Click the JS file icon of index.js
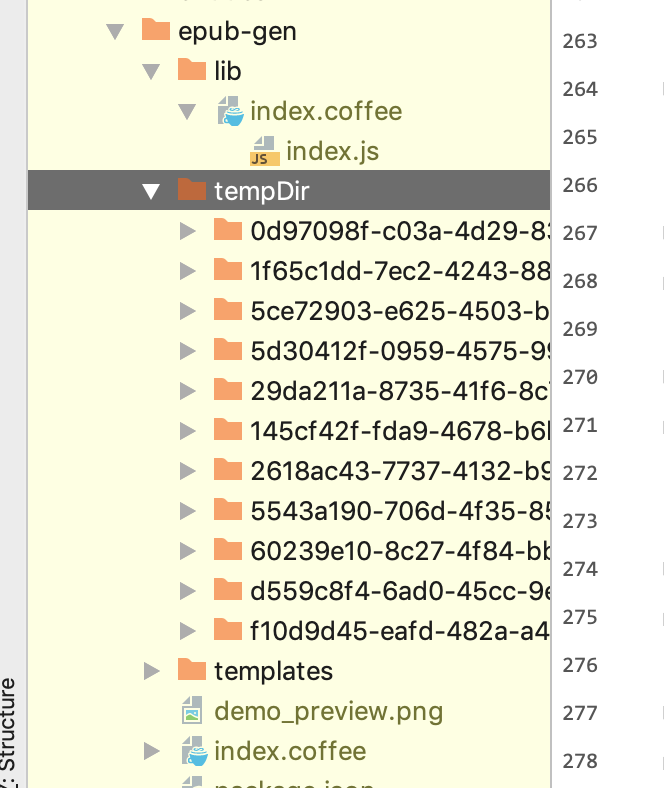 click(x=264, y=151)
